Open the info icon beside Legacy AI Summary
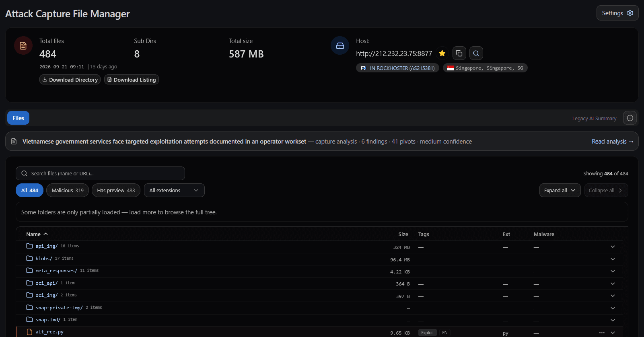 tap(630, 118)
